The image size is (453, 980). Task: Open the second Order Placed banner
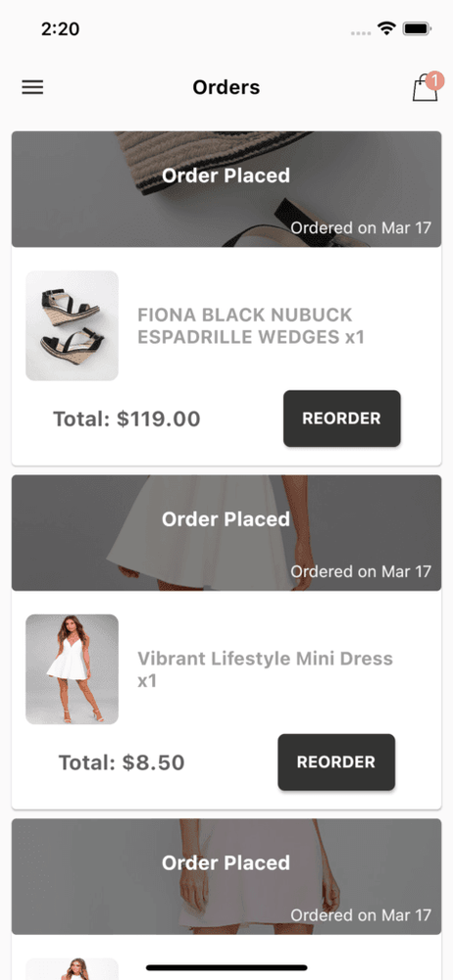pos(226,533)
